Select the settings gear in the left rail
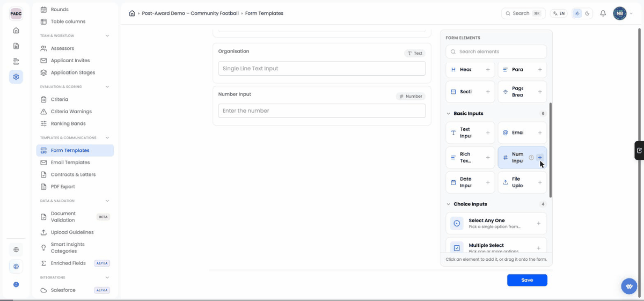The height and width of the screenshot is (301, 644). [x=16, y=77]
